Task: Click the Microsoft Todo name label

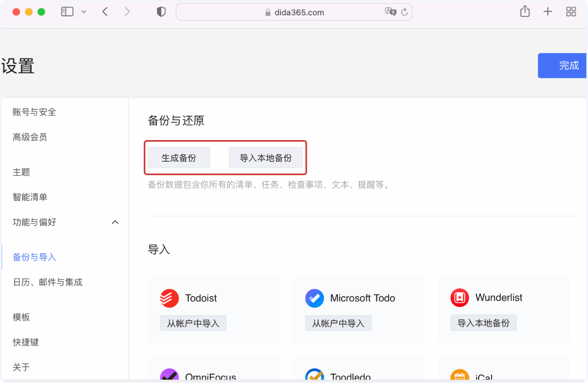Action: pyautogui.click(x=363, y=298)
